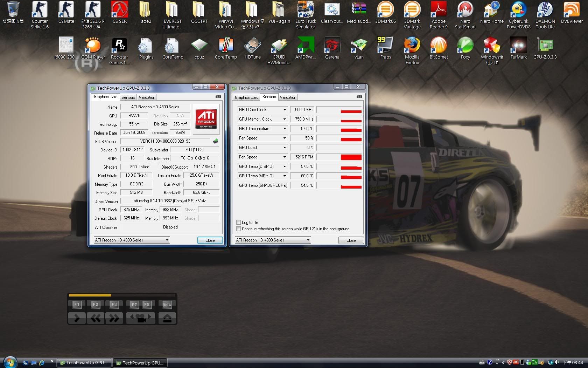Toggle Continue refreshing in background checkbox

click(x=239, y=229)
